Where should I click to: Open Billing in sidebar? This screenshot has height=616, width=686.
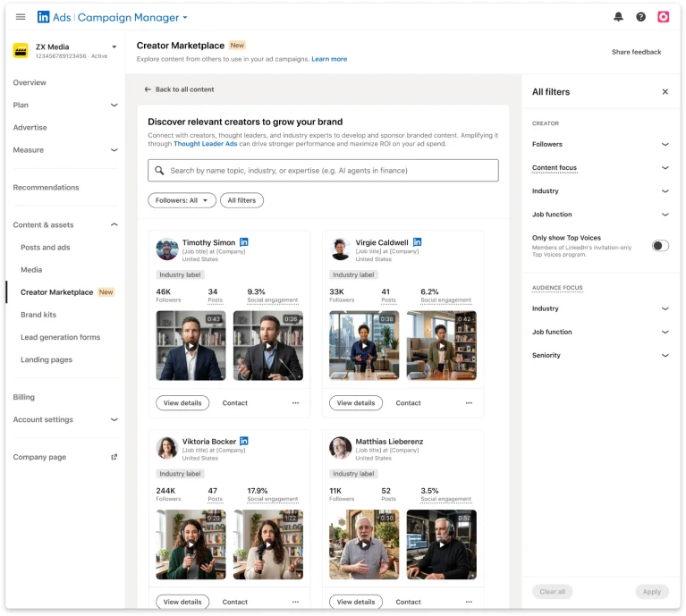[23, 397]
